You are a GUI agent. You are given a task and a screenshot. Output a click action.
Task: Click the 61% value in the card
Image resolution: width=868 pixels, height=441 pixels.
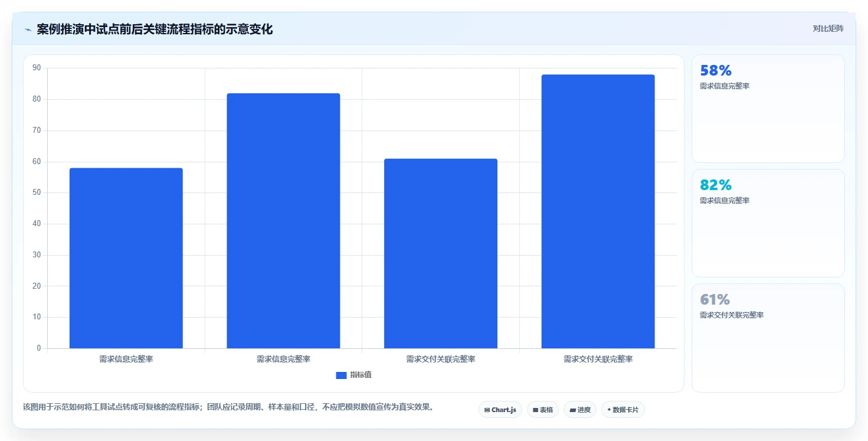pos(715,299)
